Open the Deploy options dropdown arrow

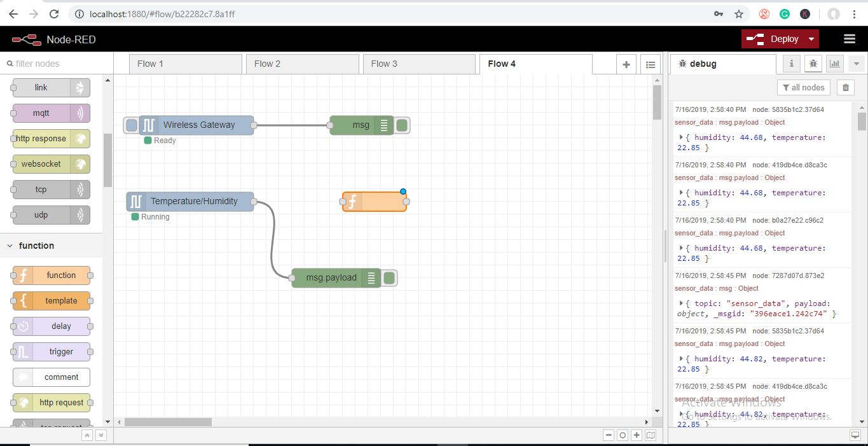click(811, 39)
